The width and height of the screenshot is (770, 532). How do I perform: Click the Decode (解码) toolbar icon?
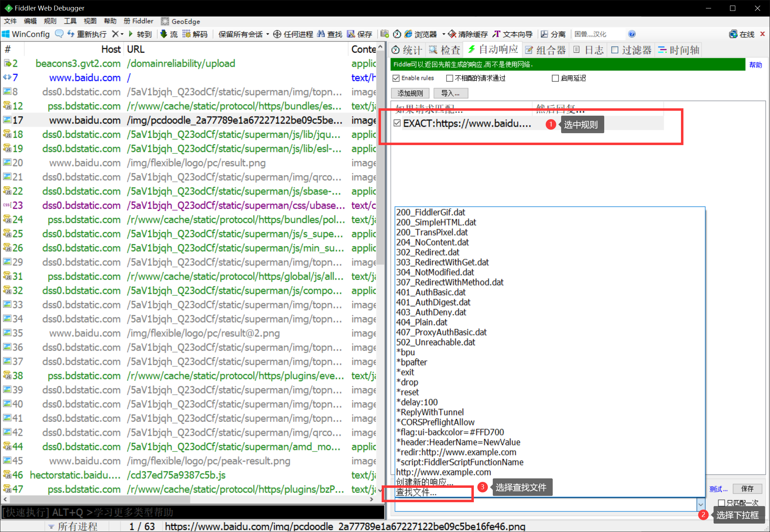[186, 34]
